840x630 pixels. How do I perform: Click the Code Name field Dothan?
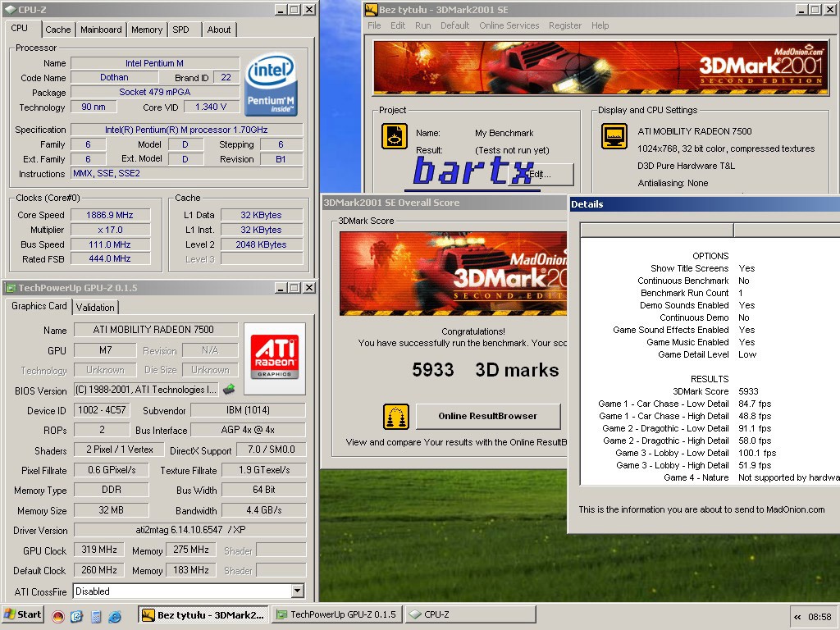pyautogui.click(x=114, y=78)
